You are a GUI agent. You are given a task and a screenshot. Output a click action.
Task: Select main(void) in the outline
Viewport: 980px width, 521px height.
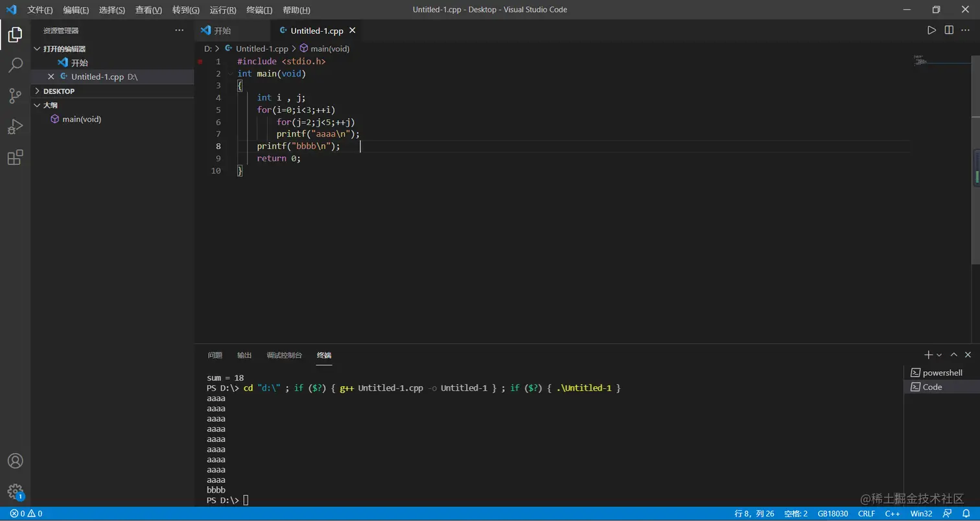tap(112, 119)
